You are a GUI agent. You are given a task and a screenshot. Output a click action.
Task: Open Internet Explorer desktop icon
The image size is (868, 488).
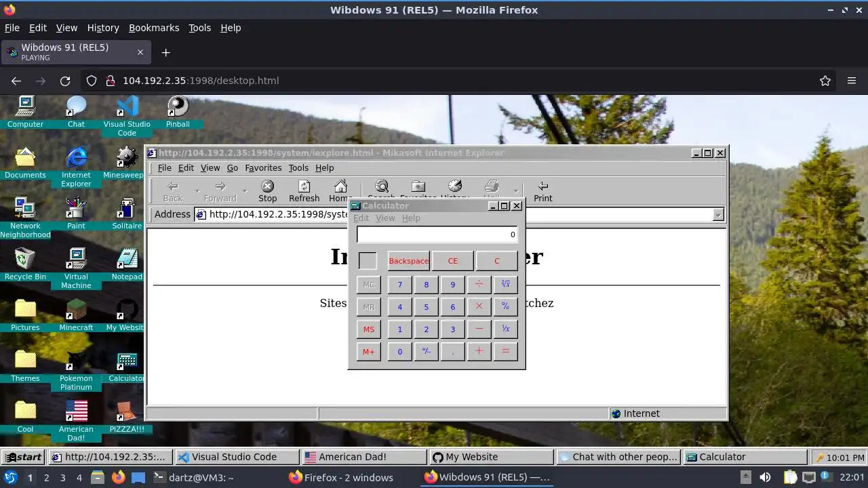76,167
